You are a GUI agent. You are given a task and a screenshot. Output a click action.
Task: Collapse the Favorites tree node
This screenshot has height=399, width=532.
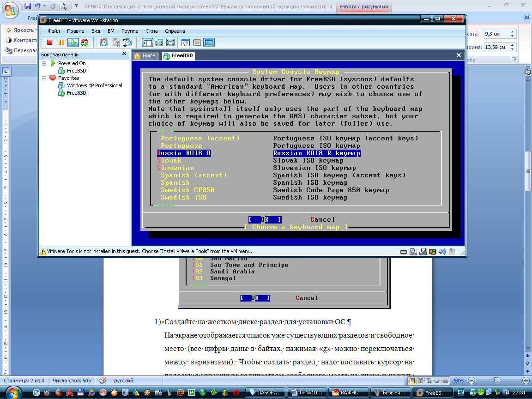point(44,78)
